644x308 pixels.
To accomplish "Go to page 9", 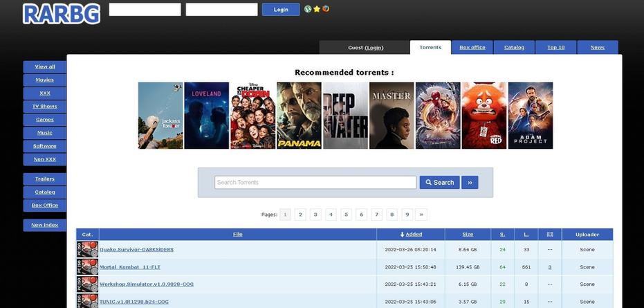I will click(x=407, y=215).
